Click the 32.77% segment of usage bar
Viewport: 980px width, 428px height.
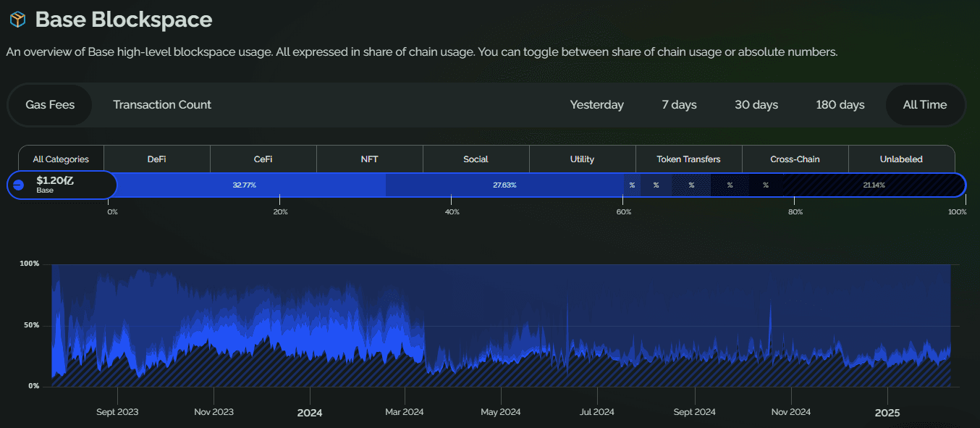click(245, 185)
